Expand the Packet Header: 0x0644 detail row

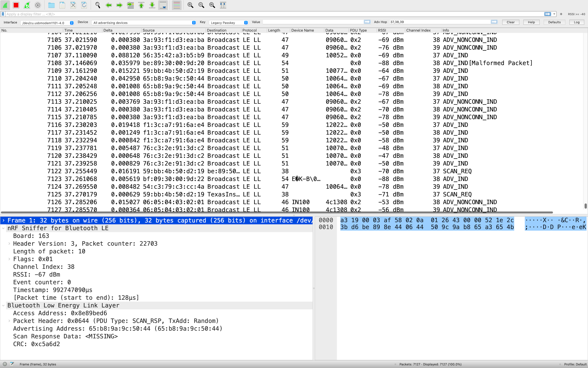tap(9, 321)
